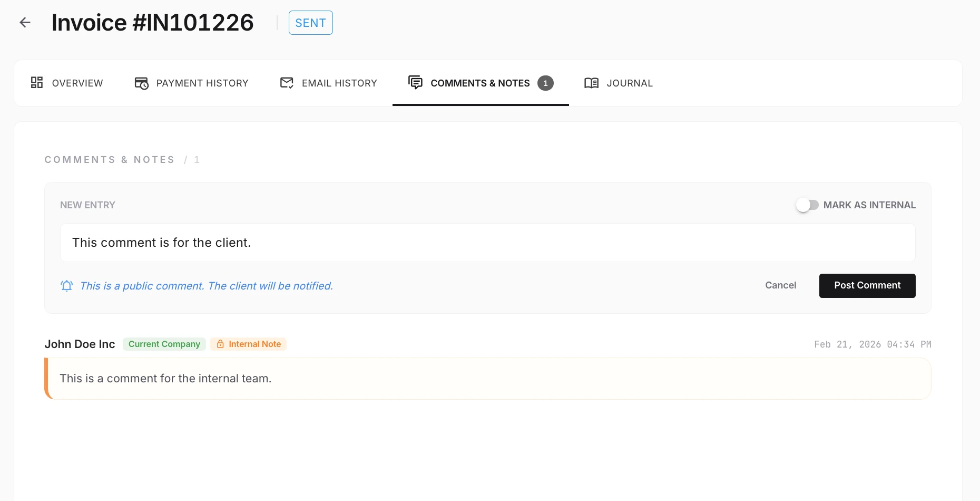This screenshot has width=980, height=501.
Task: Open the Email History tab
Action: tap(339, 83)
